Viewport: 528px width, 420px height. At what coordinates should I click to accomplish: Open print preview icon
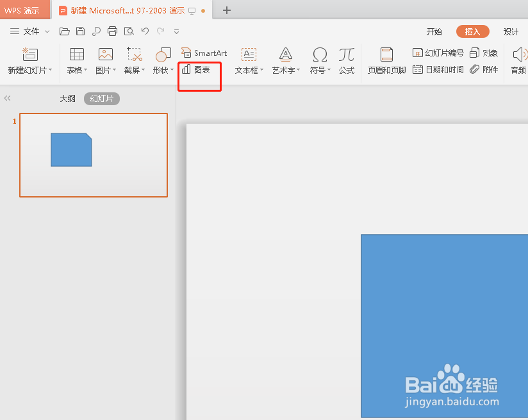129,31
